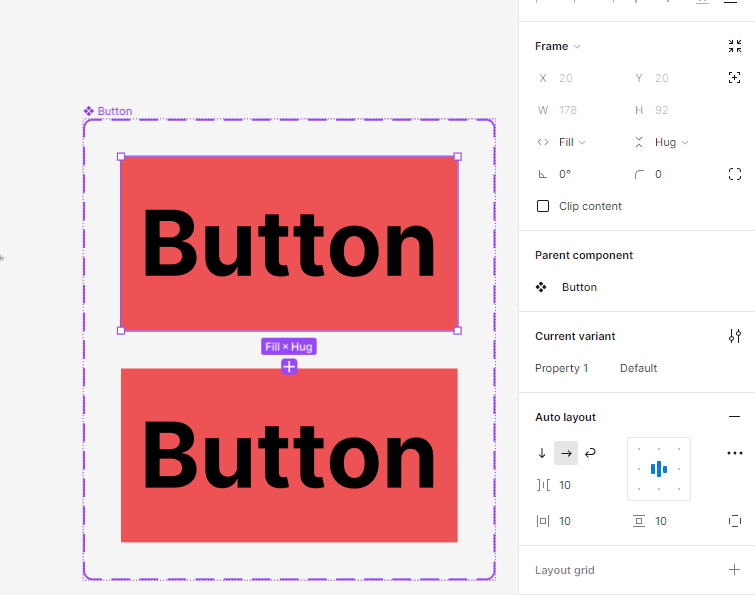The height and width of the screenshot is (595, 755).
Task: Set vertical layout direction arrow
Action: coord(542,453)
